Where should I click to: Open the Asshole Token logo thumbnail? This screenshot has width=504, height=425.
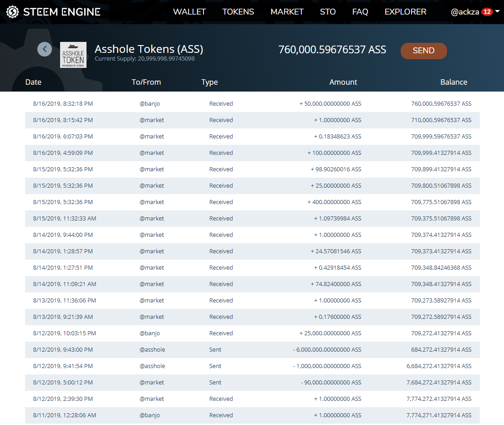(73, 55)
